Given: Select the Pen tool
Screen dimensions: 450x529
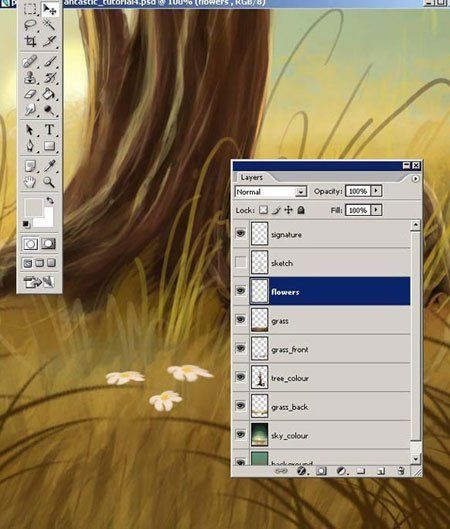Looking at the screenshot, I should click(x=30, y=146).
